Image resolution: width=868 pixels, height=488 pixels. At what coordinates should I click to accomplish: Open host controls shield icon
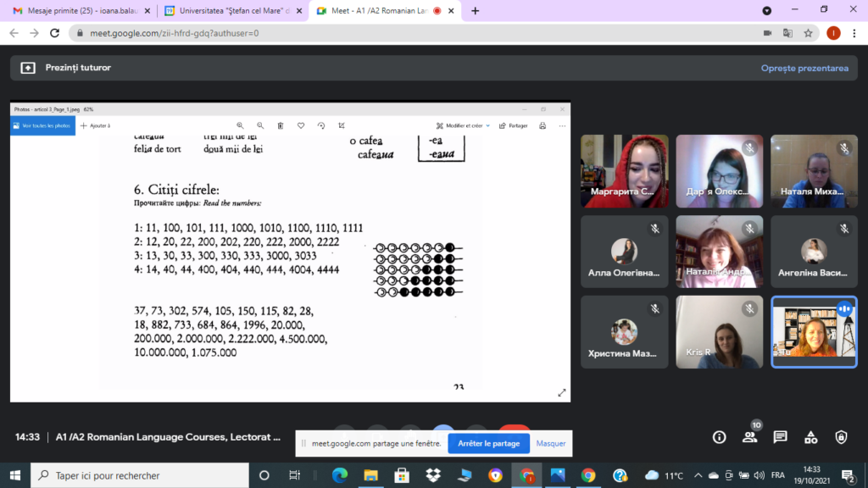point(841,437)
